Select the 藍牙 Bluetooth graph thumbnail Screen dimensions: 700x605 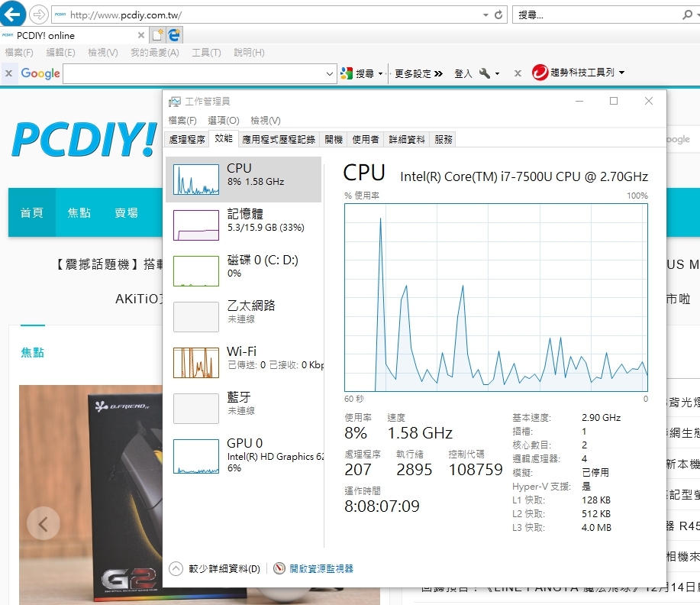pos(196,409)
